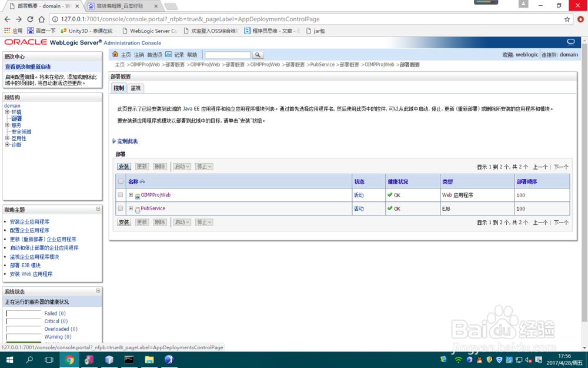The height and width of the screenshot is (368, 588).
Task: Expand the PubService deployment row
Action: 131,208
